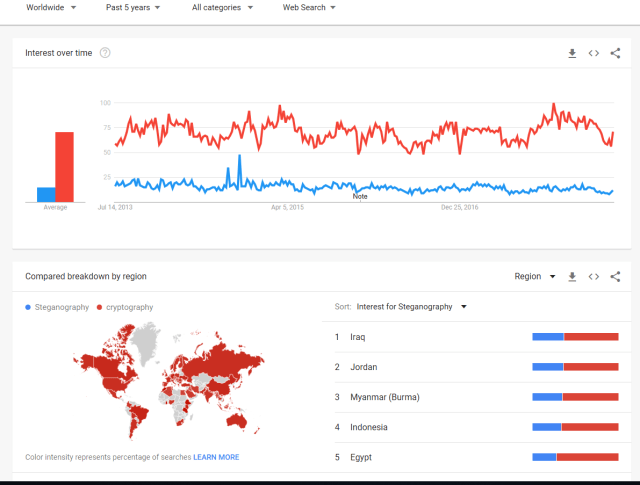The image size is (640, 485).
Task: Select Iraq in the region list
Action: click(x=358, y=337)
